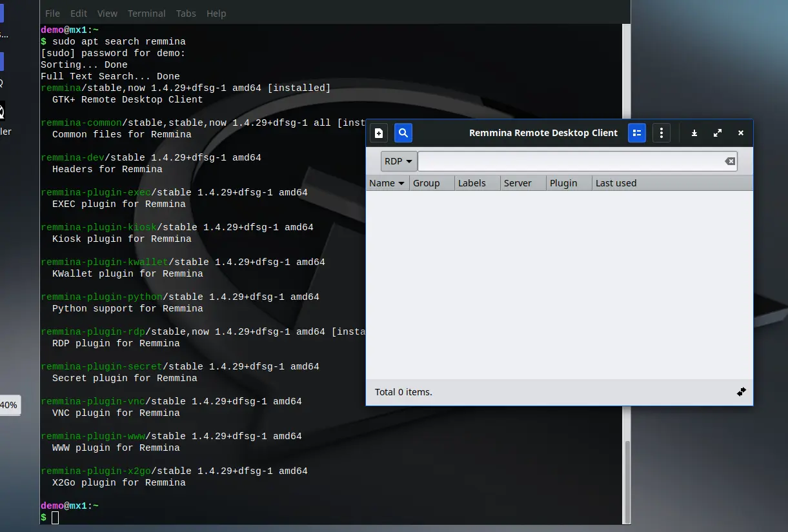Viewport: 788px width, 532px height.
Task: Open the RDP protocol dropdown
Action: coord(399,161)
